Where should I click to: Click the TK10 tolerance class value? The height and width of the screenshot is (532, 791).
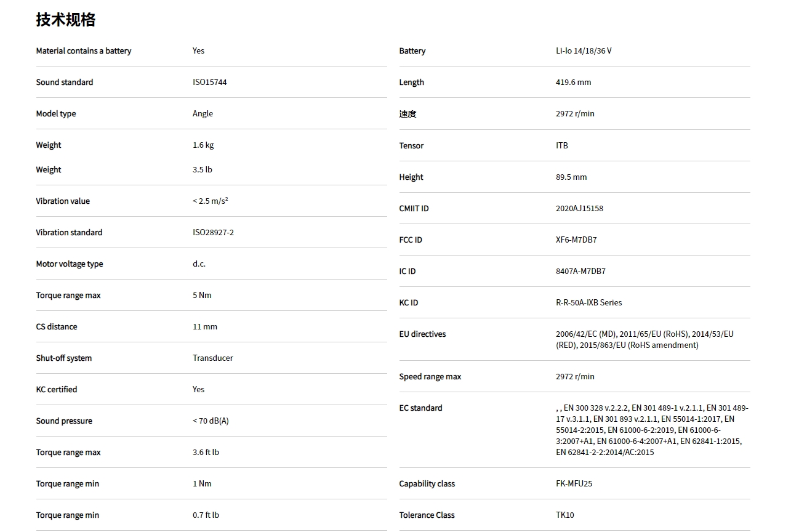point(565,515)
